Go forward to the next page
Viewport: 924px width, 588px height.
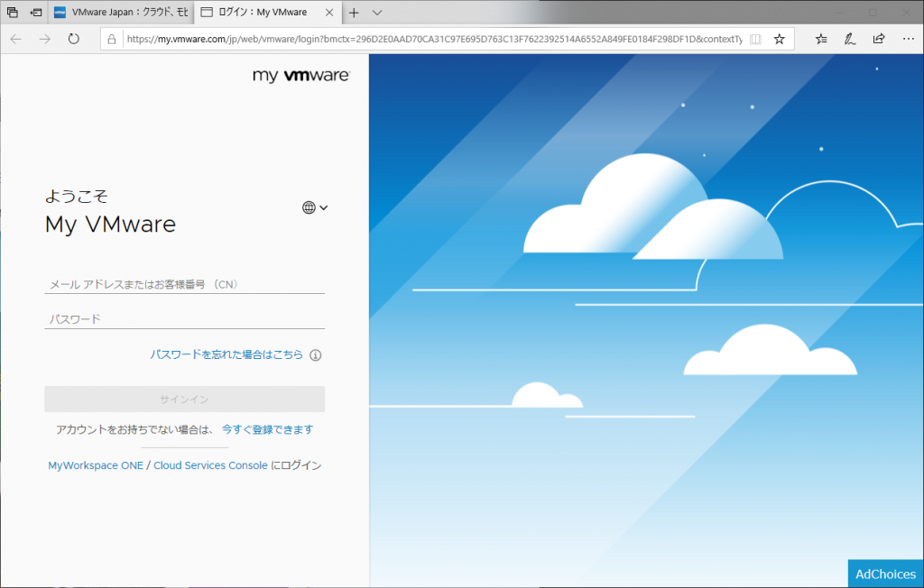(x=45, y=40)
